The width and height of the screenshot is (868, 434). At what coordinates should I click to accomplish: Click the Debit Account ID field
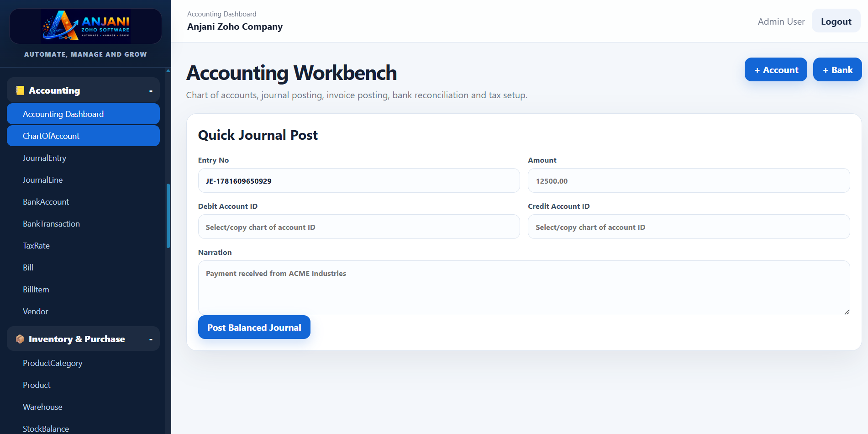359,227
